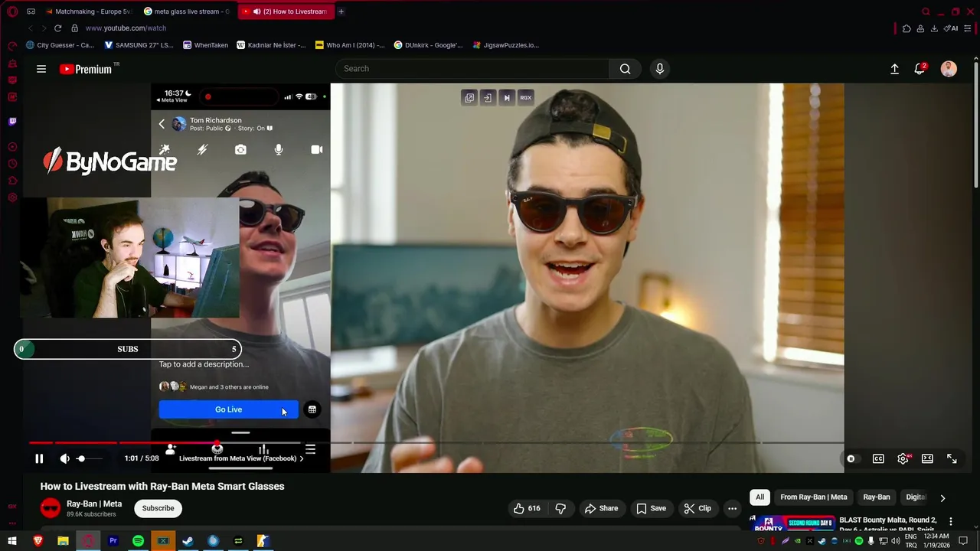Open the Ray-Ban | Meta channel avatar

[x=51, y=508]
